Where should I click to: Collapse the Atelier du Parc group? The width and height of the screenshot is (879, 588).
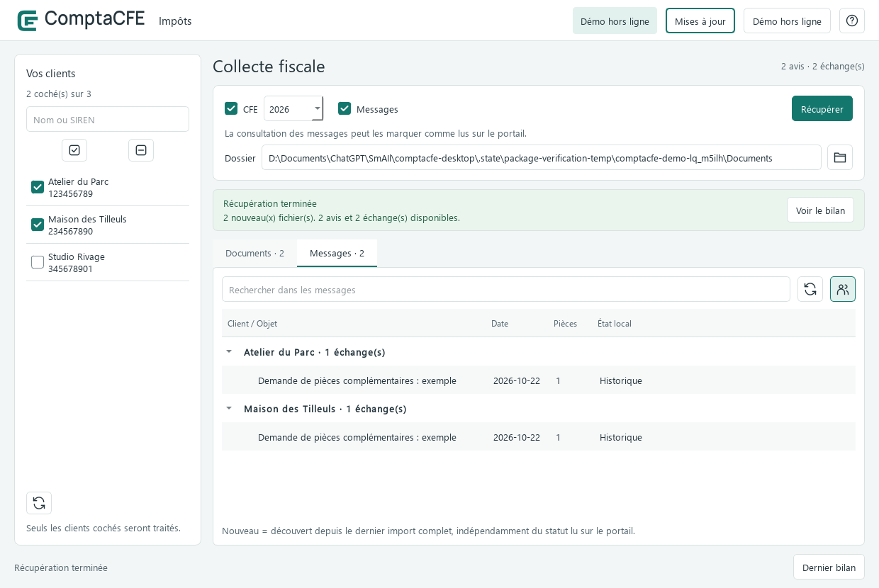(x=229, y=351)
